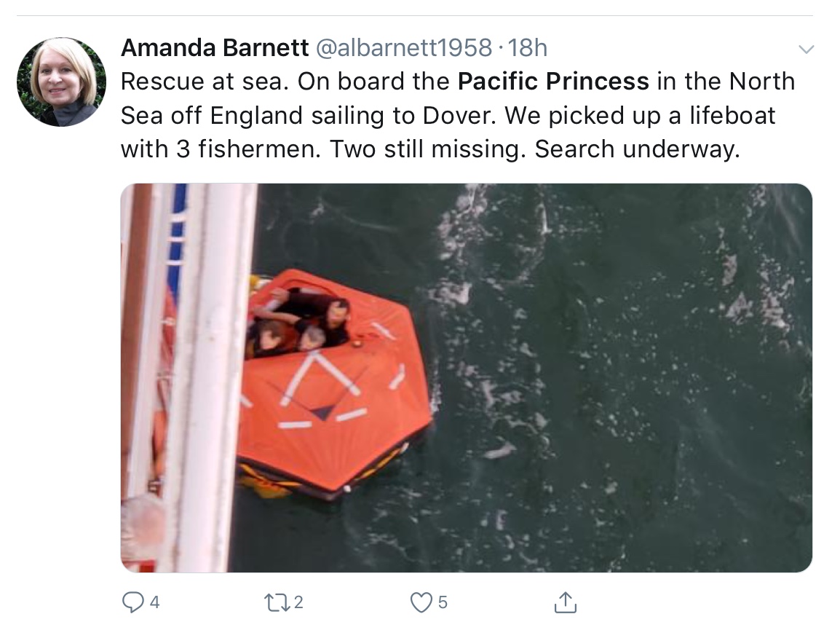Click the like count of 5
Screen dimensions: 840x630
pyautogui.click(x=443, y=602)
